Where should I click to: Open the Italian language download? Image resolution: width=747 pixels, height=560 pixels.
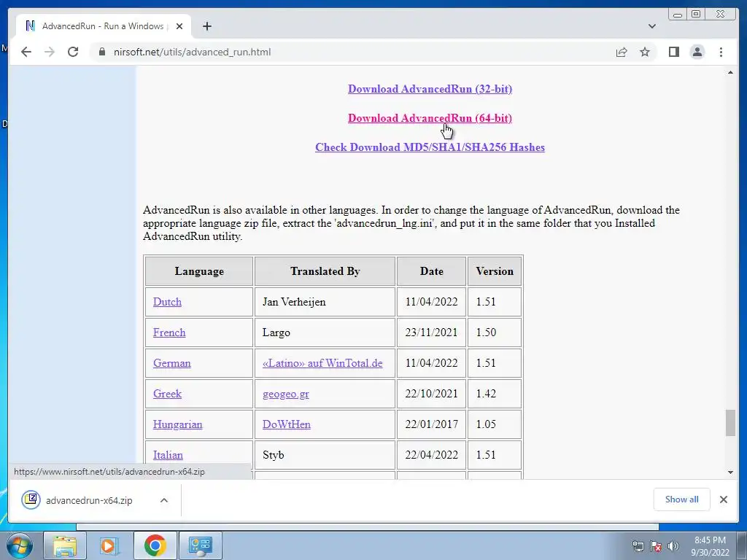168,455
